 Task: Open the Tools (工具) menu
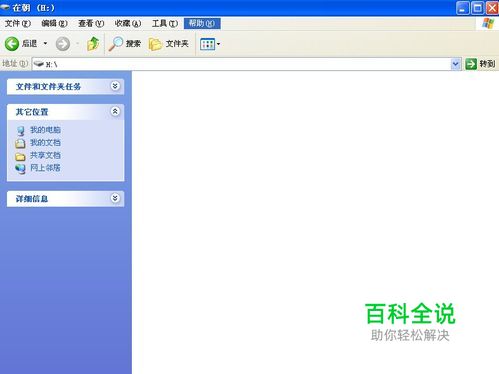pos(165,24)
